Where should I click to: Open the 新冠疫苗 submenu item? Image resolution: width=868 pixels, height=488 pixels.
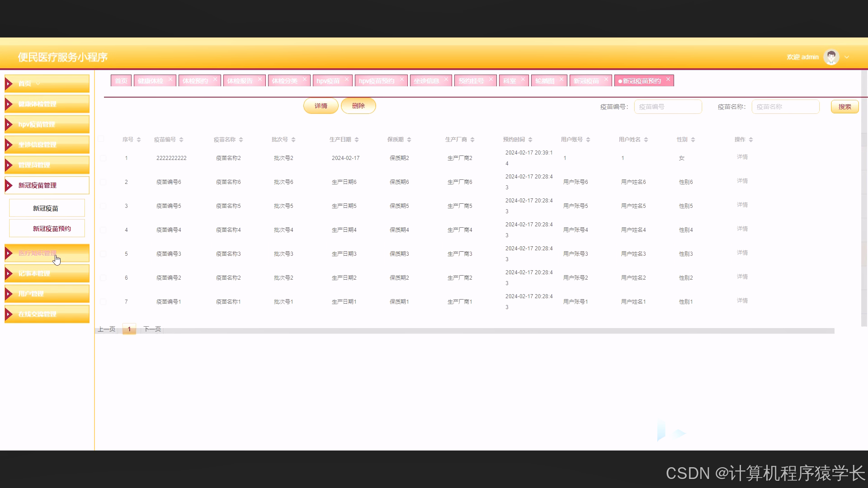(x=47, y=208)
